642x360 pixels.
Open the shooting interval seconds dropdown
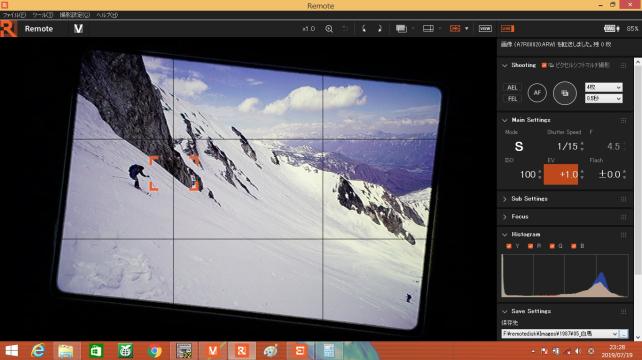pyautogui.click(x=604, y=99)
